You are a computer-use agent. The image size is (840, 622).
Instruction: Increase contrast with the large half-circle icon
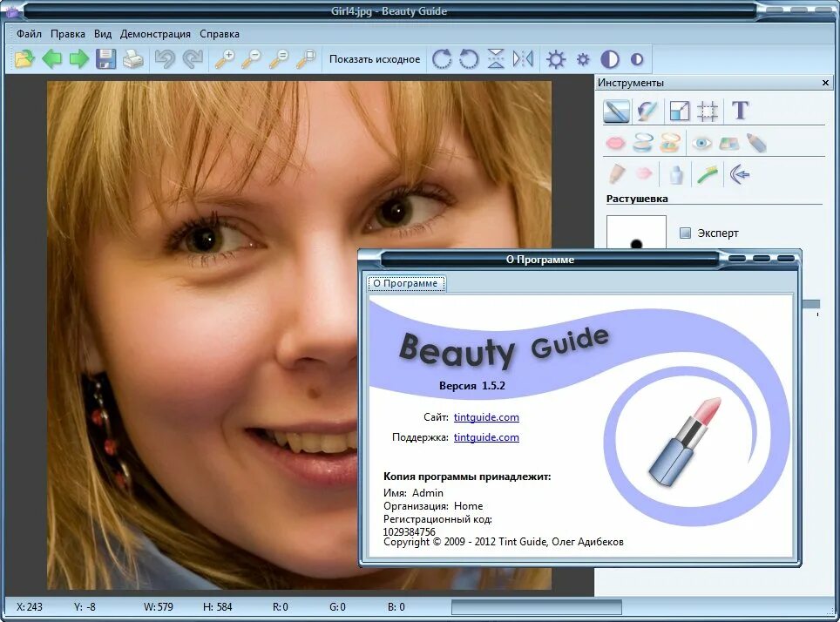coord(610,59)
